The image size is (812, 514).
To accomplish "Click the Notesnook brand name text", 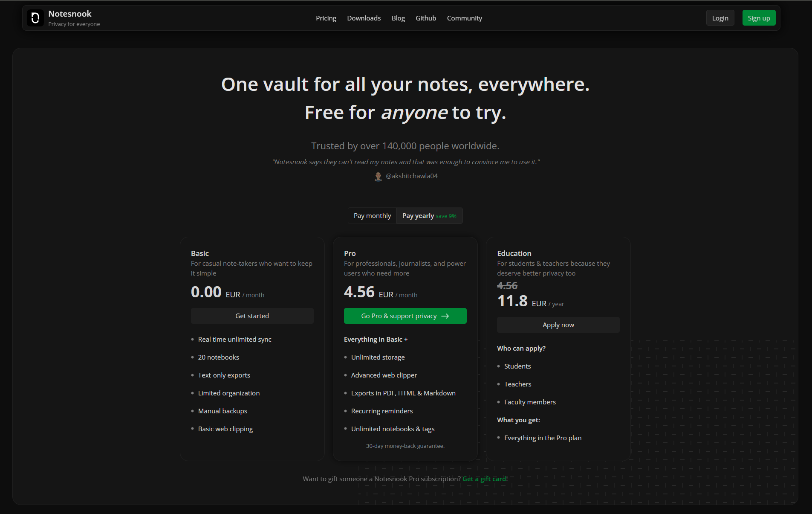I will (70, 14).
